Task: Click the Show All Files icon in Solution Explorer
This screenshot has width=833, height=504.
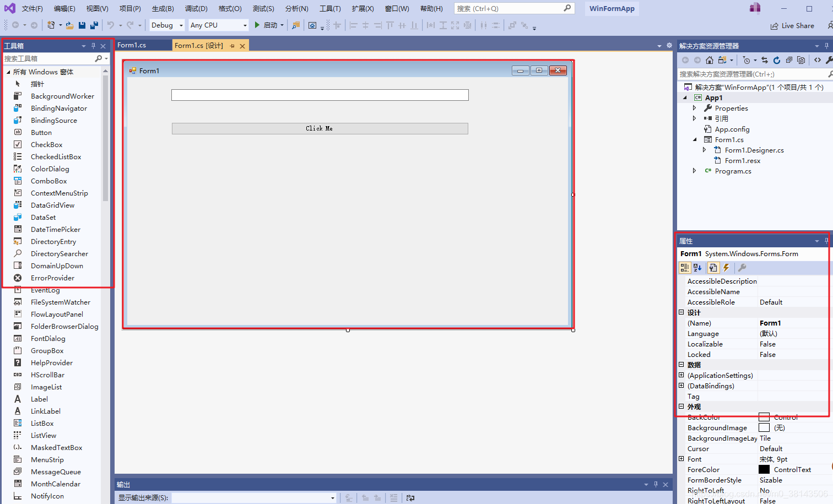Action: tap(801, 60)
